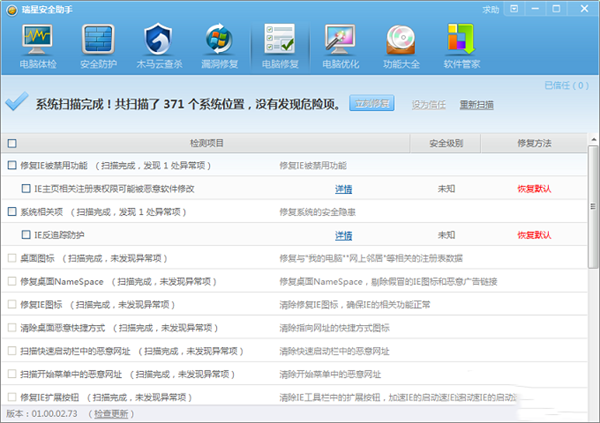
Task: Check the 修复桌面NameSpace checkbox
Action: click(x=12, y=281)
